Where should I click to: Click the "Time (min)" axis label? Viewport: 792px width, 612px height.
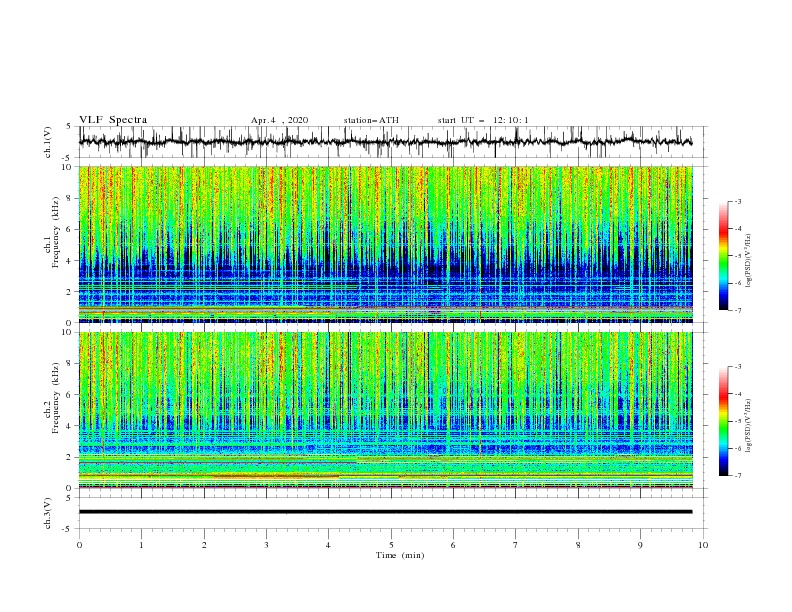coord(400,555)
